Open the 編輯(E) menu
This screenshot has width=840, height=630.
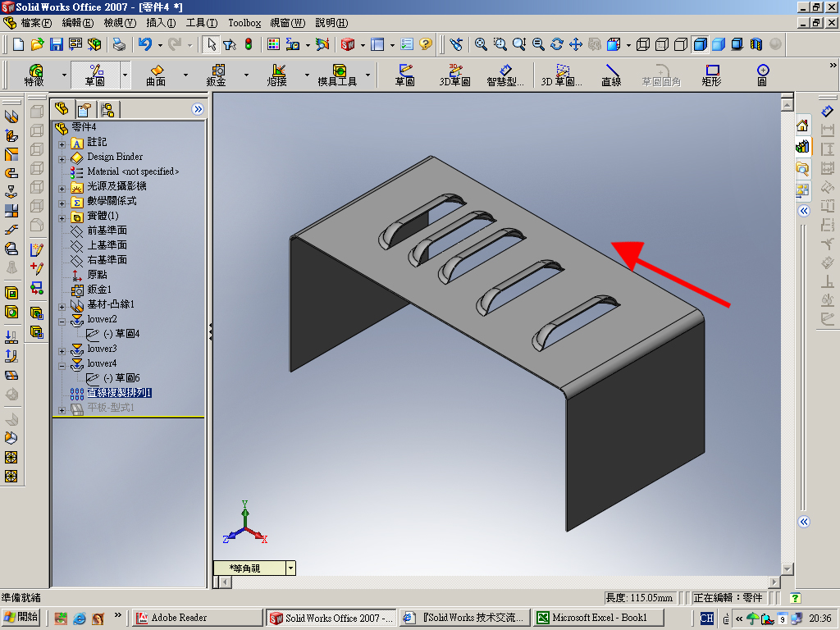click(x=77, y=23)
